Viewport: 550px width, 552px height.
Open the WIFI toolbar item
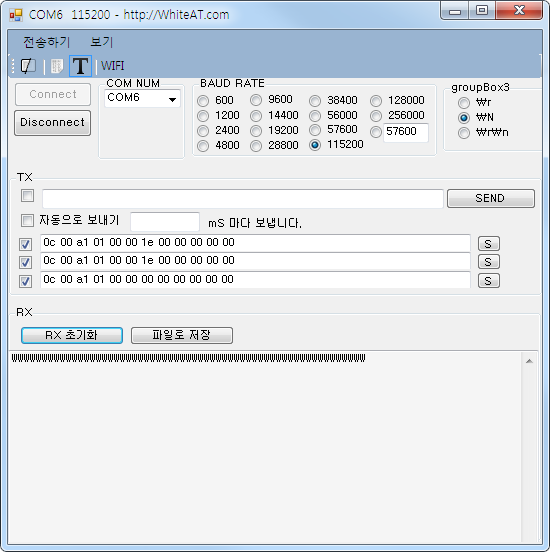[112, 66]
